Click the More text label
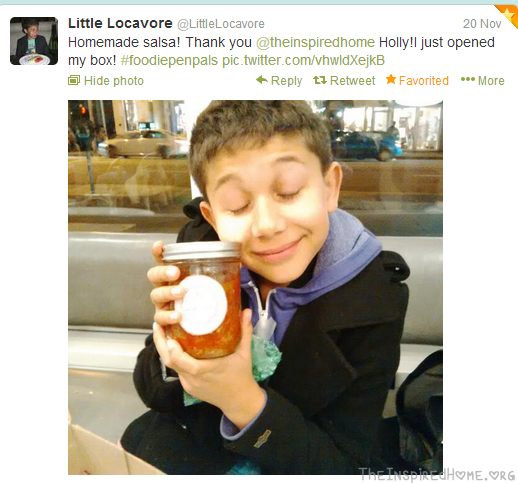 [x=491, y=81]
